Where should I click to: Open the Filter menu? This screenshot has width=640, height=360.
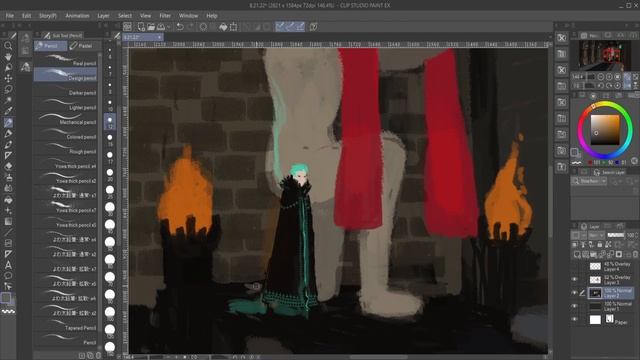point(165,16)
